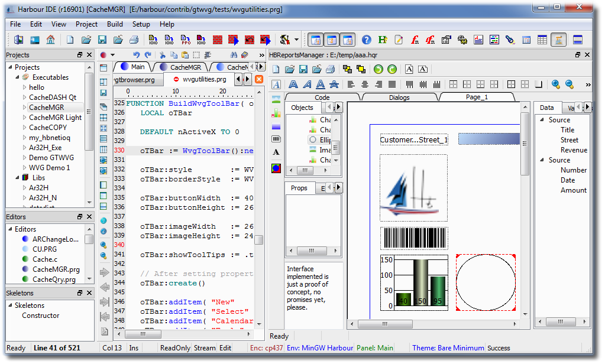
Task: Click the undo arrow in editor toolbar
Action: click(137, 55)
